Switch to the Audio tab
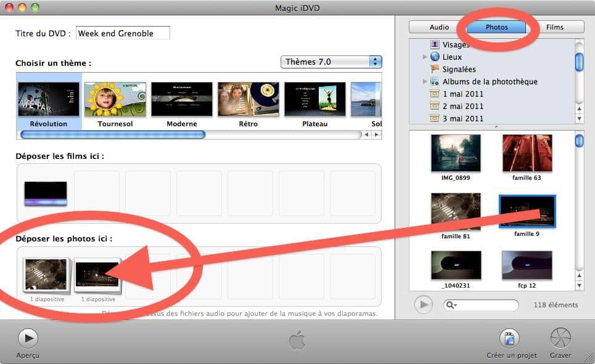 (438, 27)
